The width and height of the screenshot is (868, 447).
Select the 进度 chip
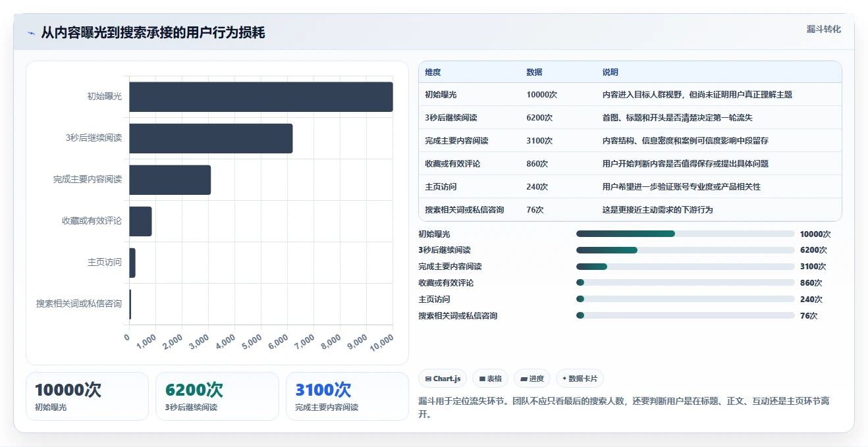tap(532, 379)
